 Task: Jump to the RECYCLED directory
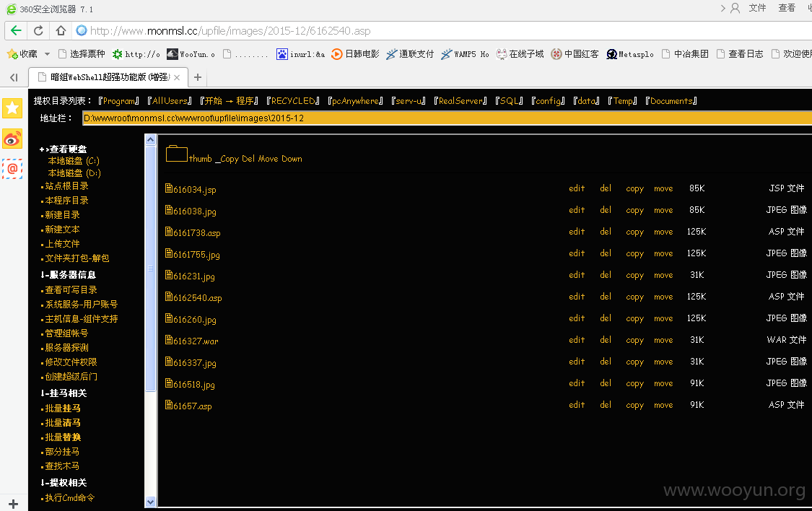click(293, 101)
